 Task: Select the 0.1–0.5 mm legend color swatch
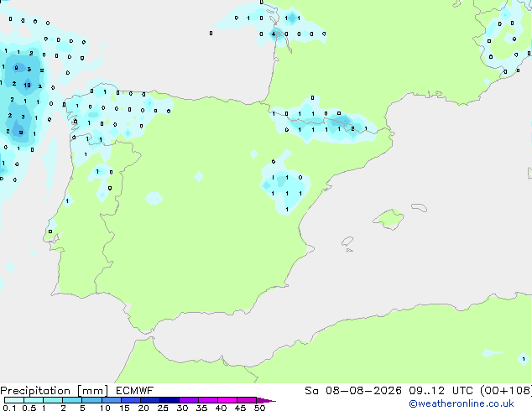(14, 400)
